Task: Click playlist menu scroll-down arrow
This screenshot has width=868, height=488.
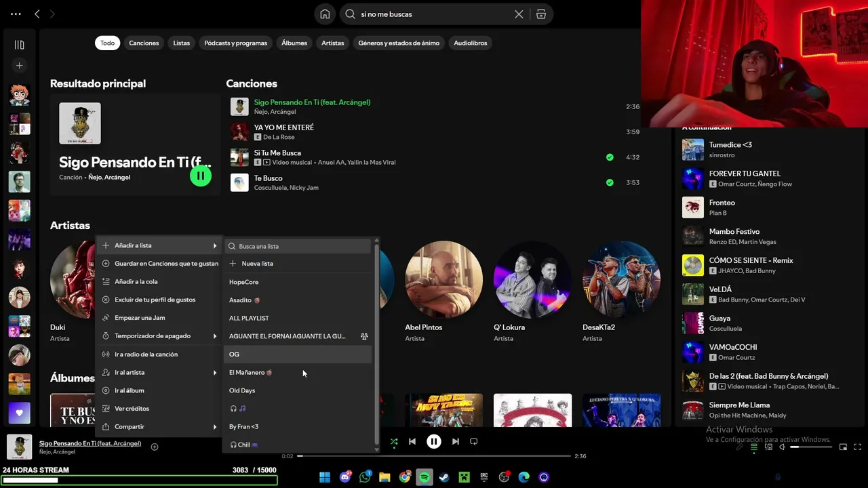Action: coord(376,449)
